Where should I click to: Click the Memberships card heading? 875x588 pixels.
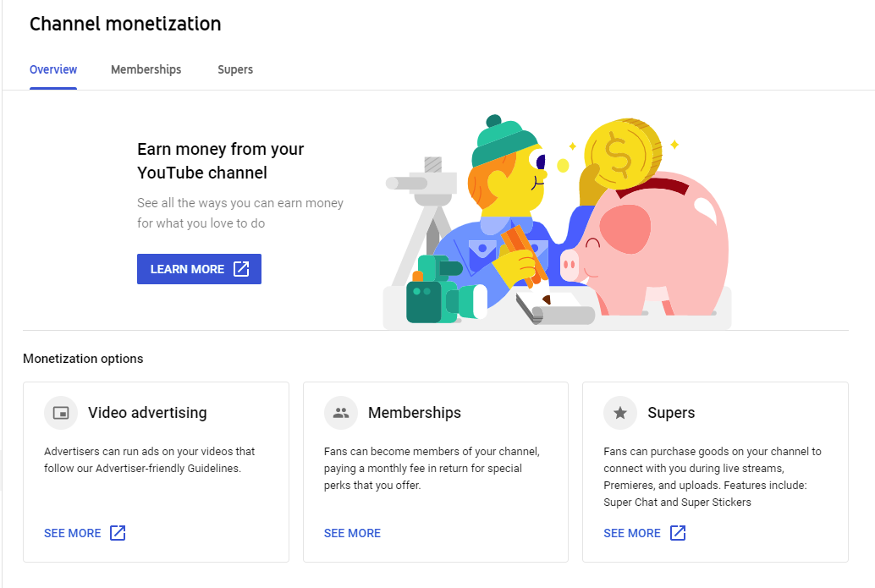[x=415, y=413]
